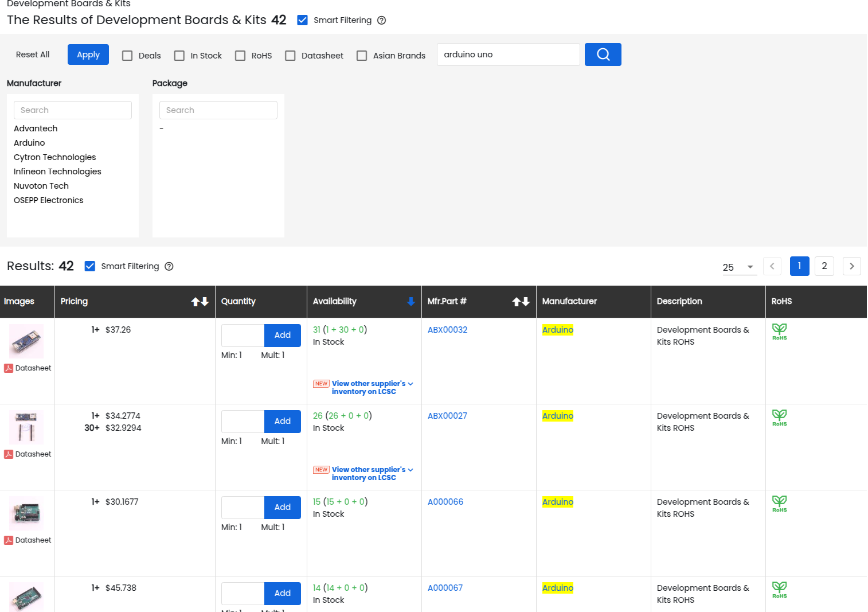The width and height of the screenshot is (868, 612).
Task: Click quantity input for ABX00032
Action: pos(243,336)
